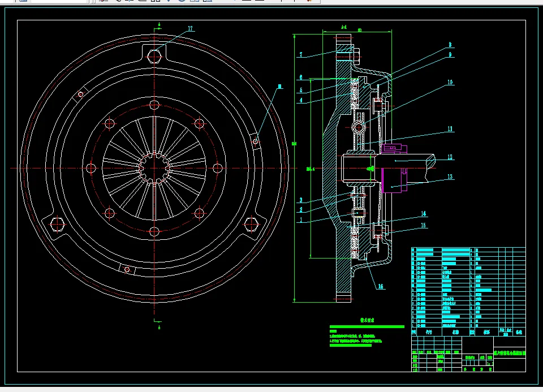Click the green drawing title in title block
Image resolution: width=543 pixels, height=392 pixels.
[509, 352]
